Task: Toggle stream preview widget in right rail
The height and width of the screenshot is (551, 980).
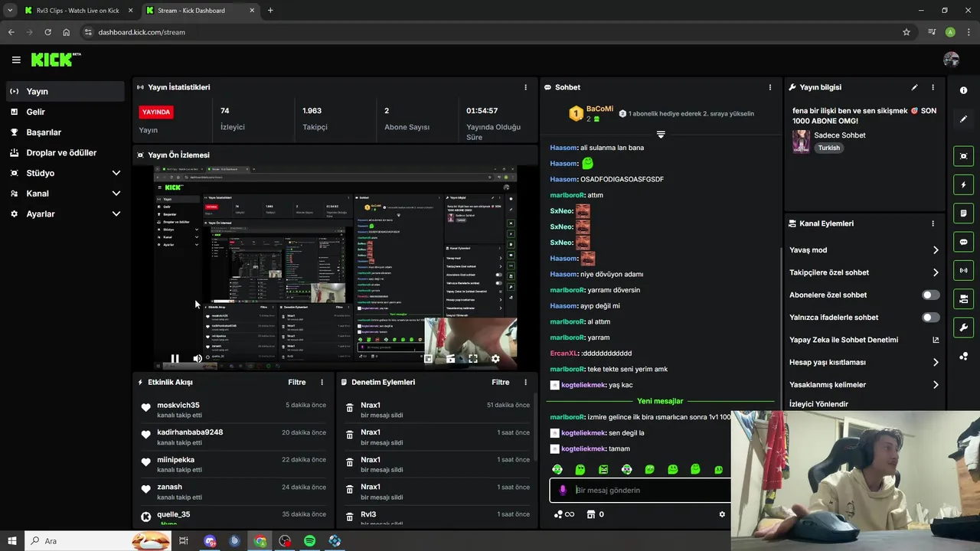Action: click(x=963, y=156)
